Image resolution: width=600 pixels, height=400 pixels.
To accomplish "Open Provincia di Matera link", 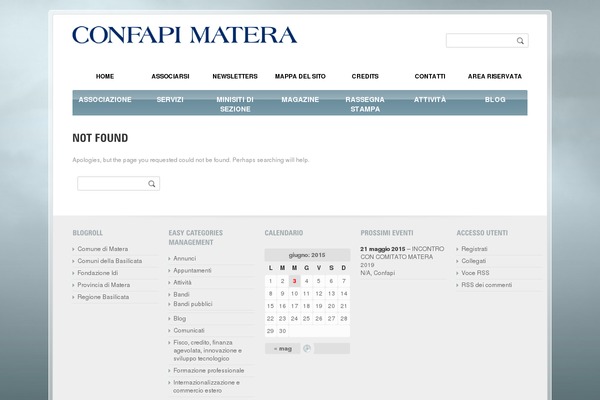I will point(103,285).
